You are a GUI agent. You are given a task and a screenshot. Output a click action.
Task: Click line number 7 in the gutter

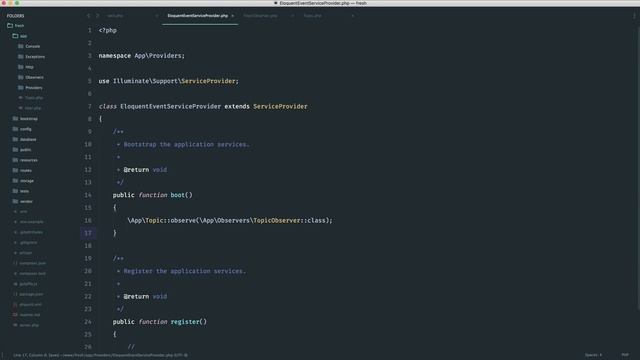[90, 107]
